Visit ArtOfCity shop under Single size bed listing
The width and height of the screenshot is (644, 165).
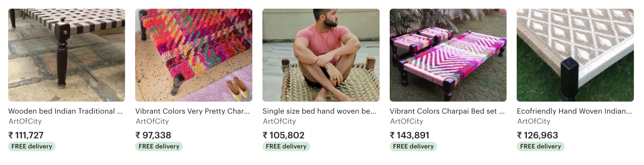280,121
